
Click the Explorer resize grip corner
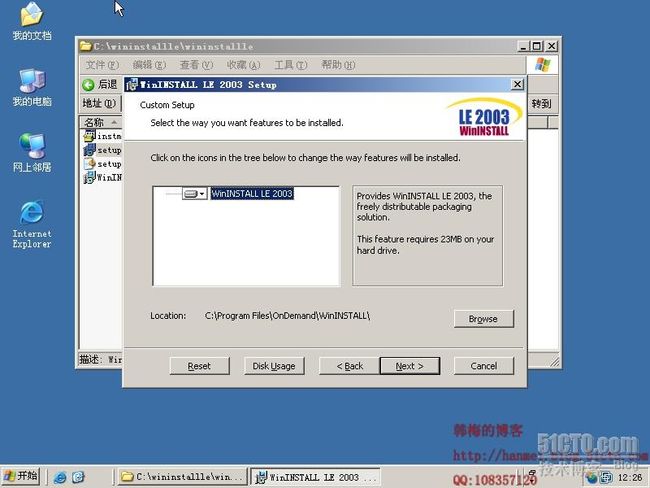click(554, 362)
